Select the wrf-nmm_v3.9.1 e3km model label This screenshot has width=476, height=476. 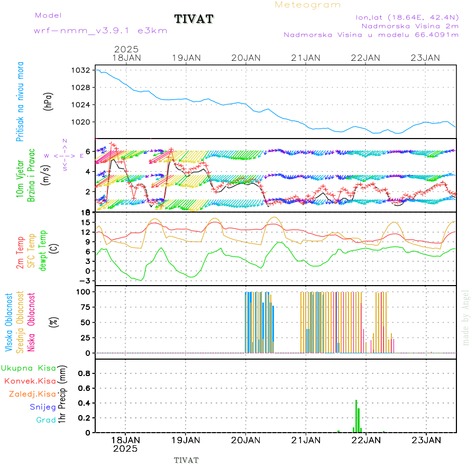(100, 31)
